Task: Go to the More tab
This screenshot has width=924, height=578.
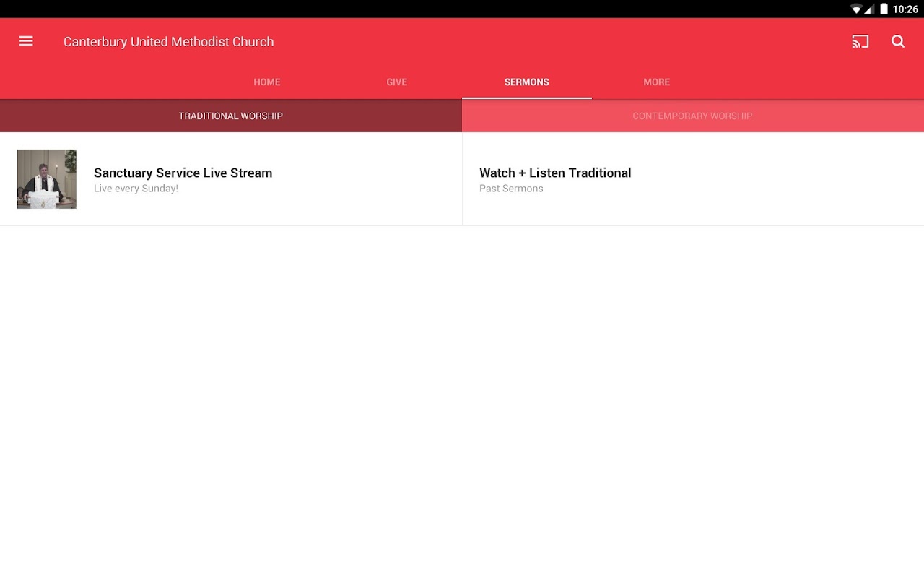Action: (x=657, y=82)
